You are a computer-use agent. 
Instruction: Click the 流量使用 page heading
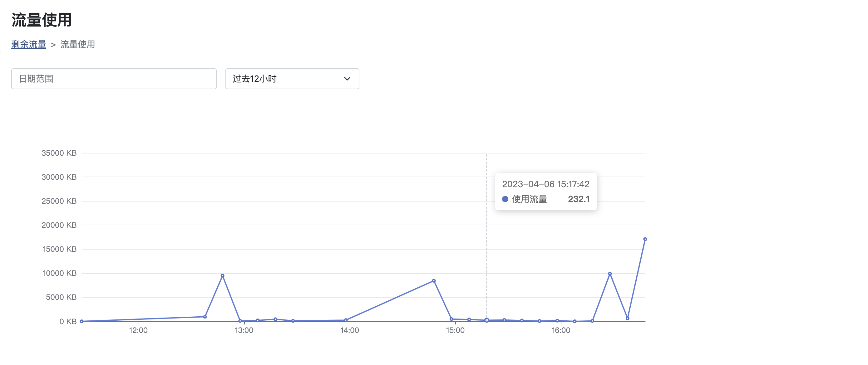(42, 20)
